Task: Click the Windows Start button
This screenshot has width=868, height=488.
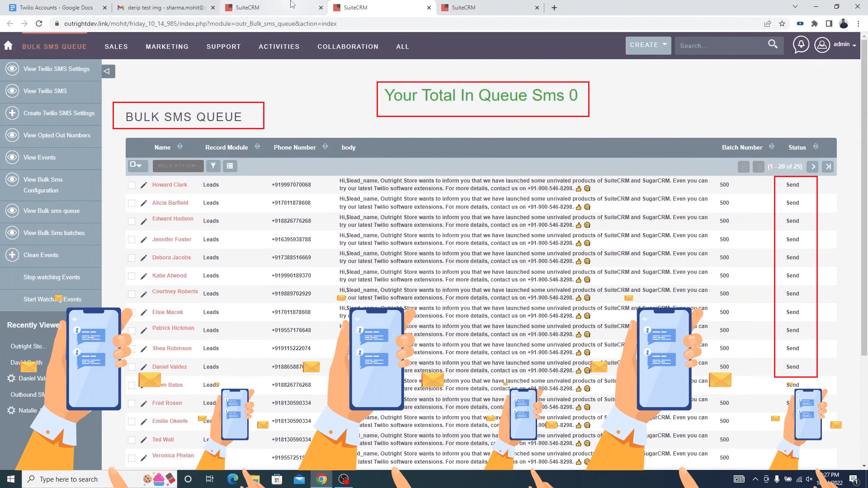Action: pyautogui.click(x=11, y=479)
